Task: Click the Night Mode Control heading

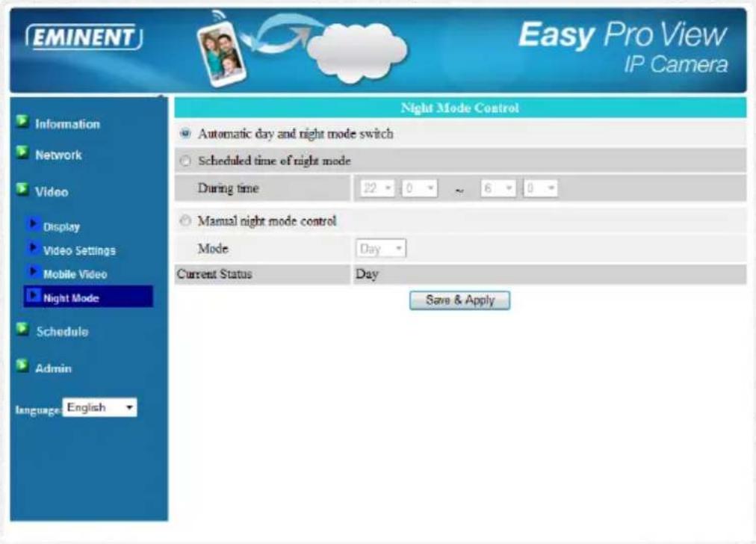Action: click(x=460, y=108)
